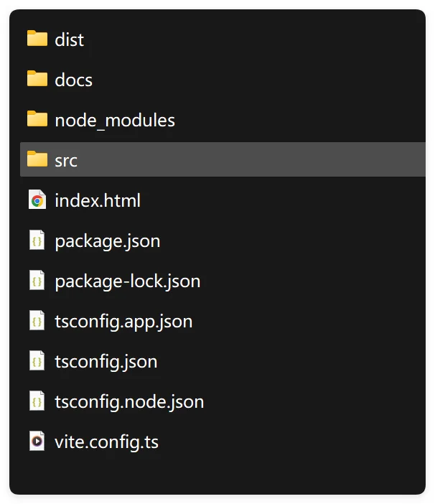Image resolution: width=435 pixels, height=504 pixels.
Task: Click the JSON icon beside tsconfig.json
Action: [x=37, y=361]
